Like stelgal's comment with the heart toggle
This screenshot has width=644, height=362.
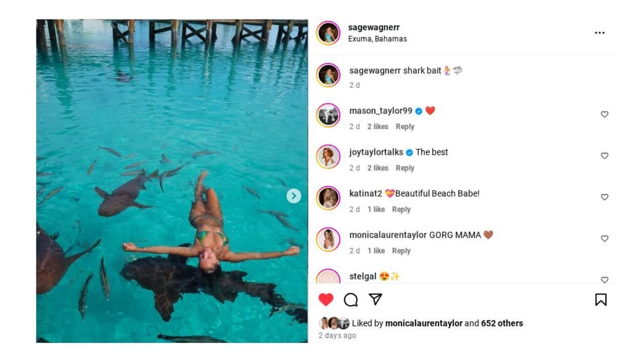[x=604, y=279]
